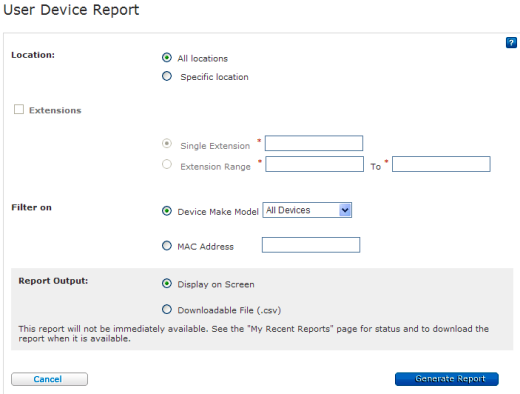Open the help icon
Screen dimensions: 520x394
coord(511,43)
